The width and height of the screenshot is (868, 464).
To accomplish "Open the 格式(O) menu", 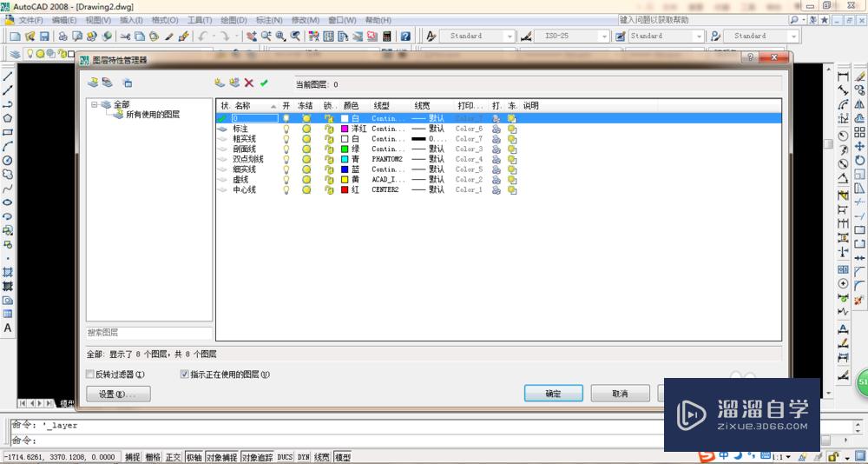I will coord(165,20).
